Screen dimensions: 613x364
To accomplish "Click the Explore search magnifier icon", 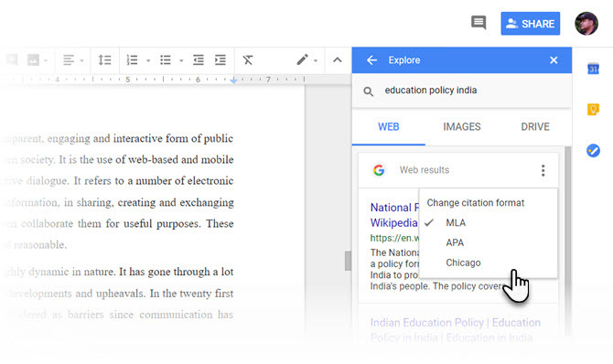I will point(369,91).
